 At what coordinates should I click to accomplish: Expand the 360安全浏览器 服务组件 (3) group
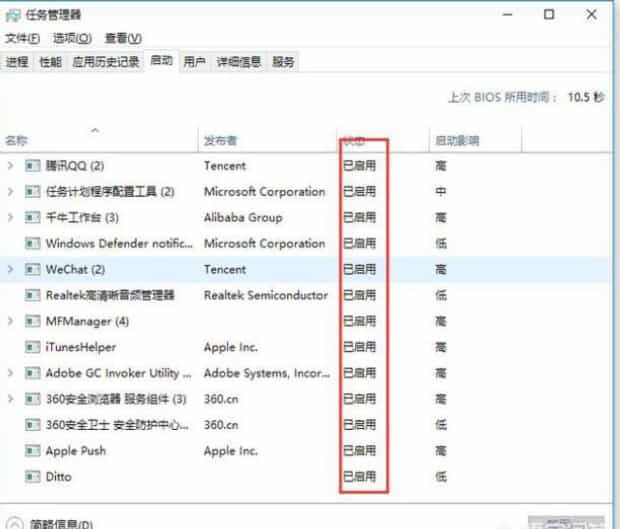click(11, 399)
